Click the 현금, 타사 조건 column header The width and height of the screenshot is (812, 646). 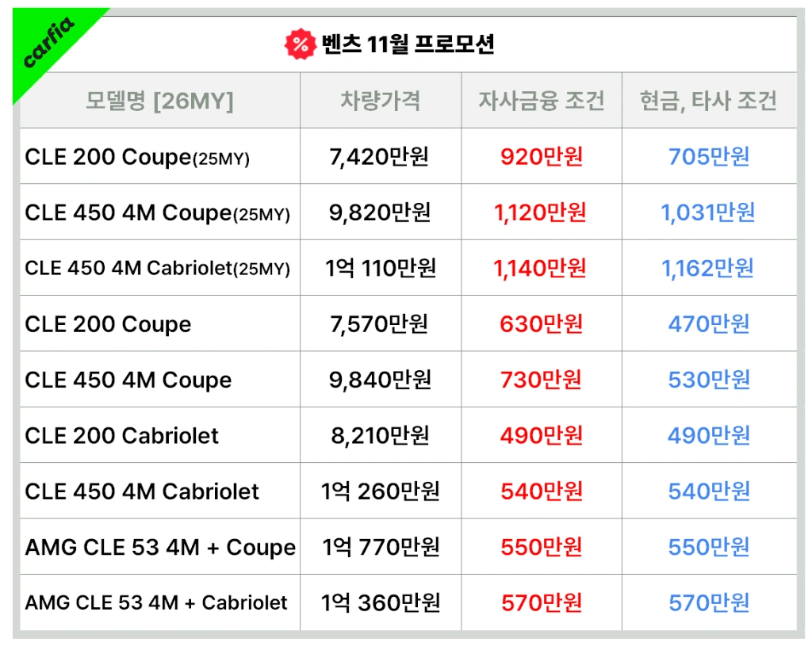[x=709, y=101]
